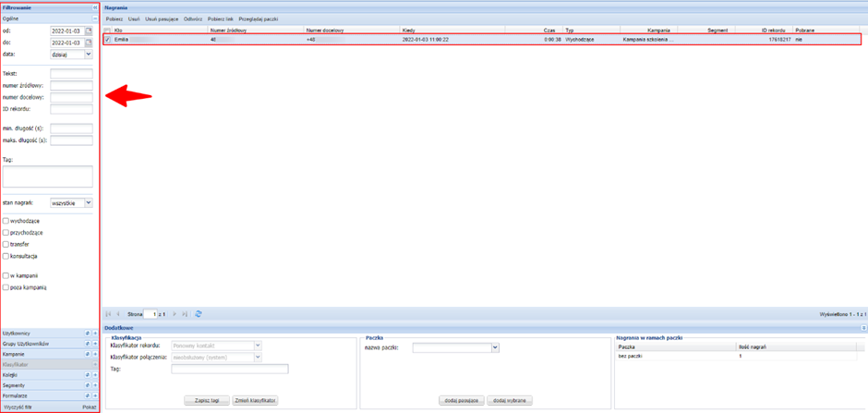Enable the transfer checkbox
The height and width of the screenshot is (413, 868).
[6, 244]
